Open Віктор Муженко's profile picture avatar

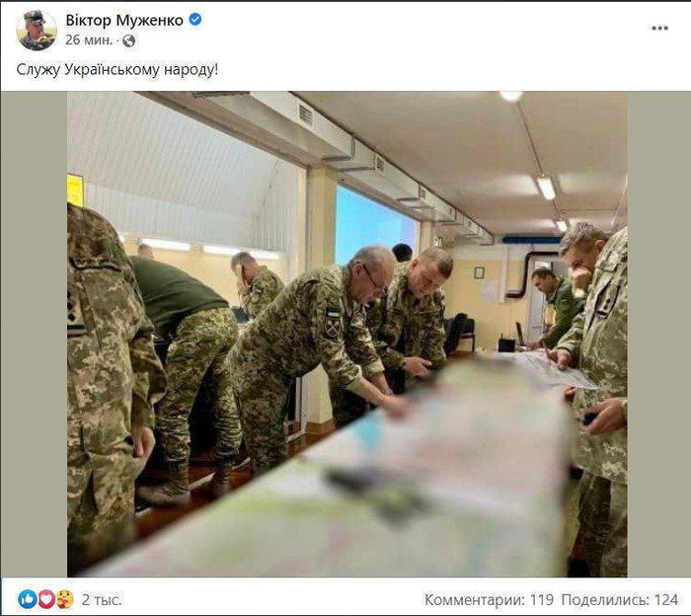click(x=37, y=31)
